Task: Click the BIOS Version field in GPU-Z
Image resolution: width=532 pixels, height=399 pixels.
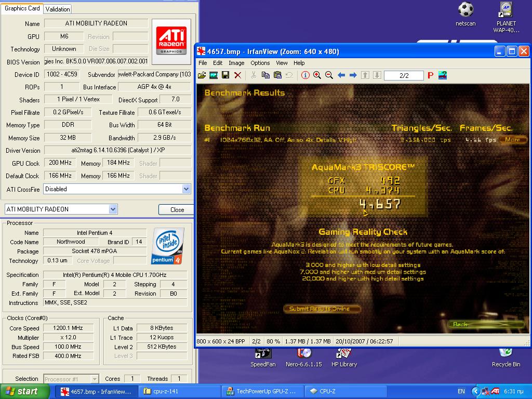Action: [96, 61]
